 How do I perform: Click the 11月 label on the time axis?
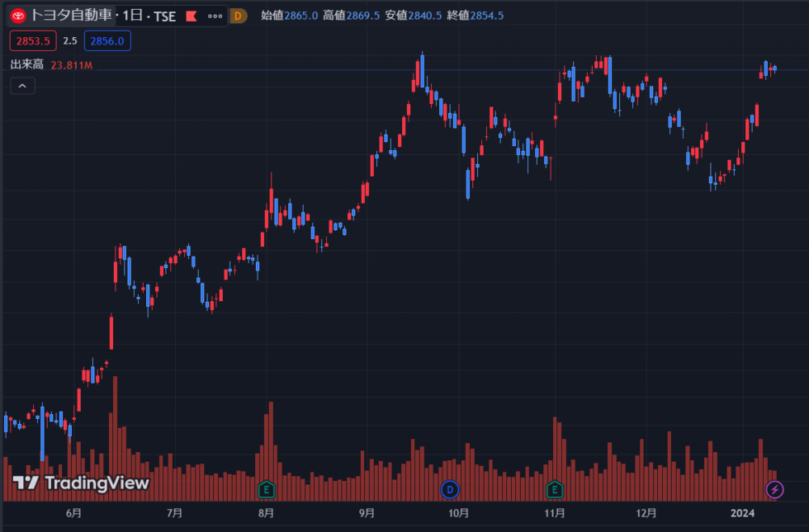[x=554, y=513]
